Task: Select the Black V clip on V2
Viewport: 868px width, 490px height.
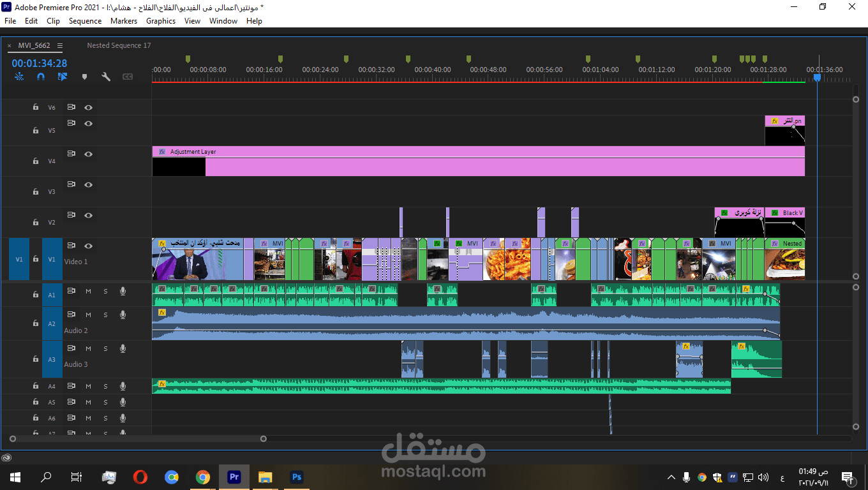Action: tap(785, 221)
